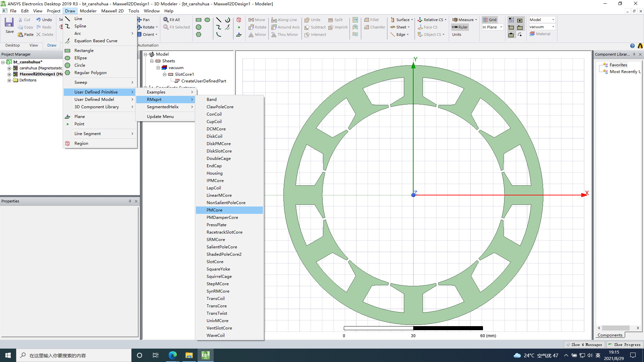
Task: Click the Fit All zoom icon
Action: pyautogui.click(x=166, y=20)
